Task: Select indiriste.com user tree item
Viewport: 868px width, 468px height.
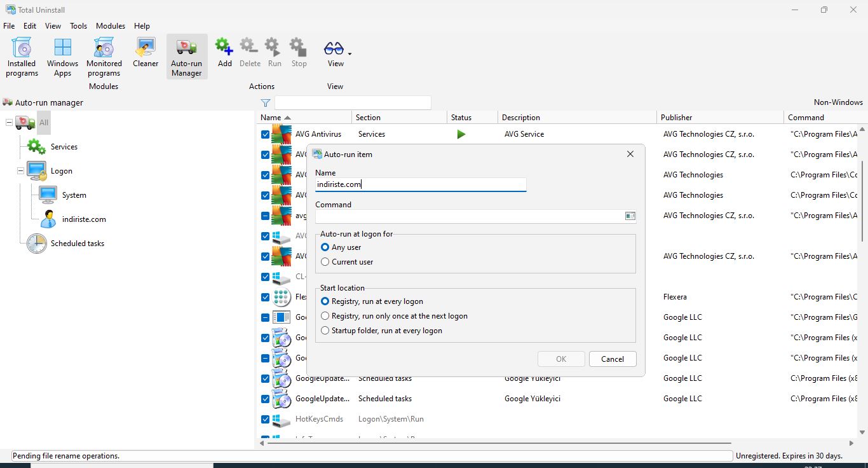Action: pyautogui.click(x=84, y=219)
